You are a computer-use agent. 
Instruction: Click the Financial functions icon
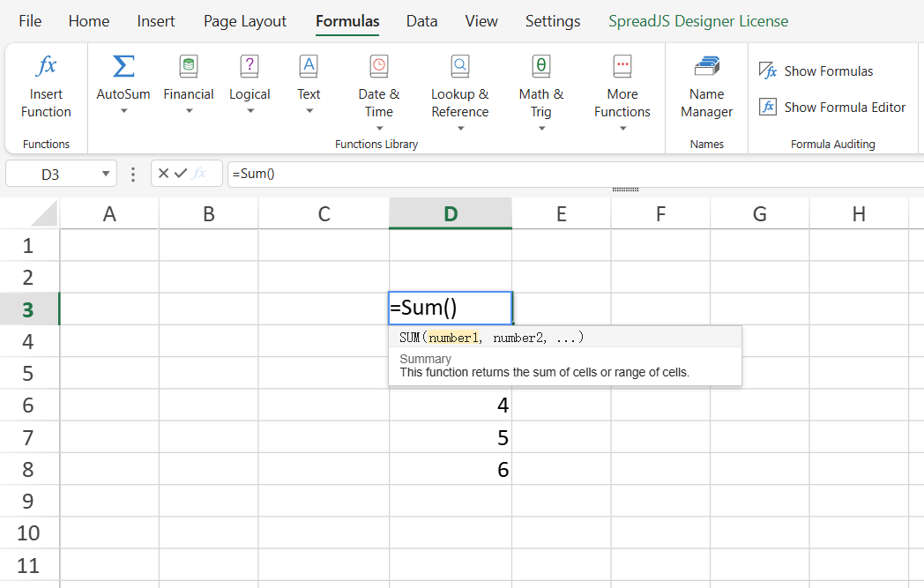click(x=189, y=66)
